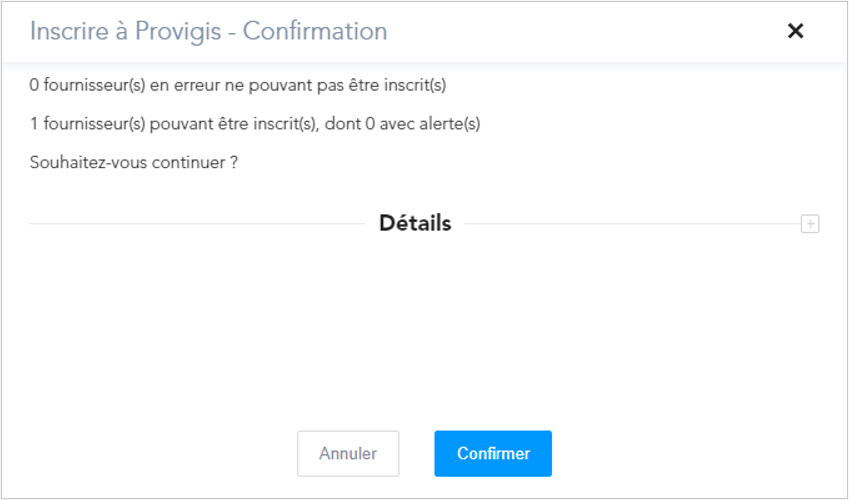849x500 pixels.
Task: Click the word Provigis in the header
Action: click(178, 31)
